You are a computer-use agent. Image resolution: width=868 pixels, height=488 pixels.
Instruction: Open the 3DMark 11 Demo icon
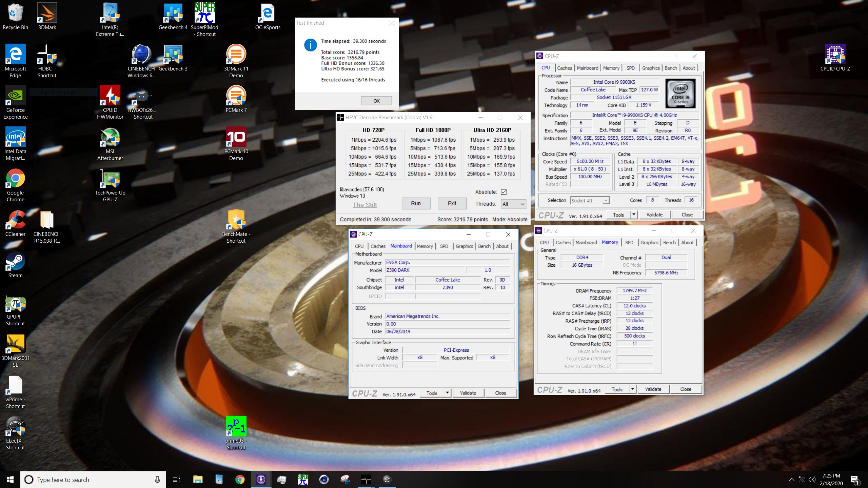point(236,61)
